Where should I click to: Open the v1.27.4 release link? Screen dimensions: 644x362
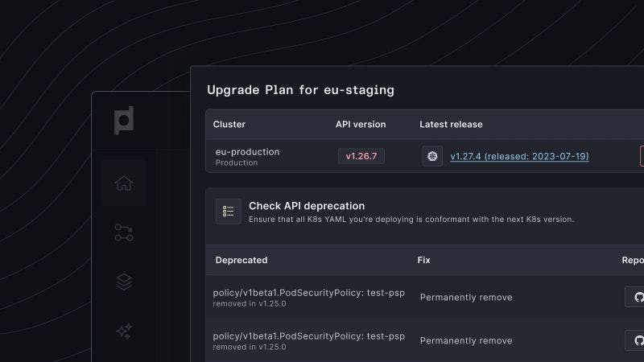[519, 156]
